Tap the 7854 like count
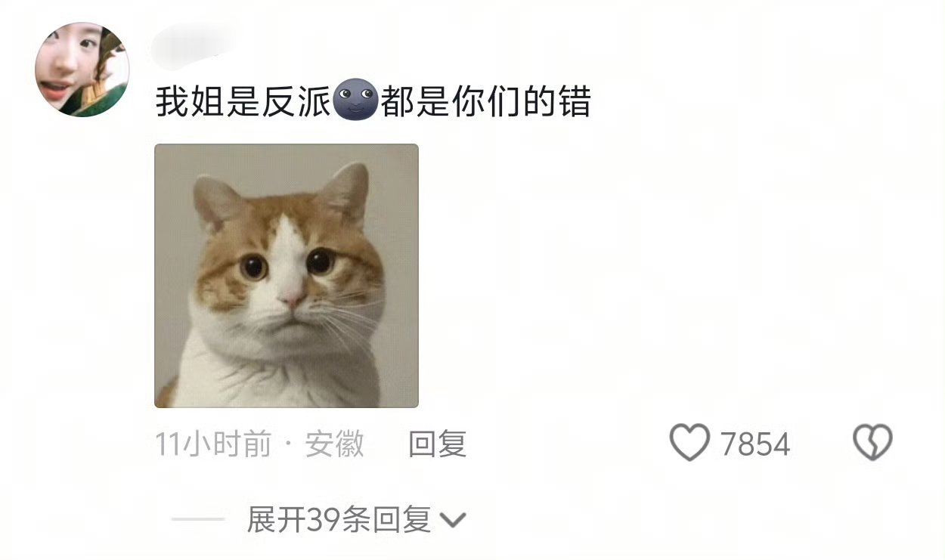The image size is (945, 560). tap(755, 444)
